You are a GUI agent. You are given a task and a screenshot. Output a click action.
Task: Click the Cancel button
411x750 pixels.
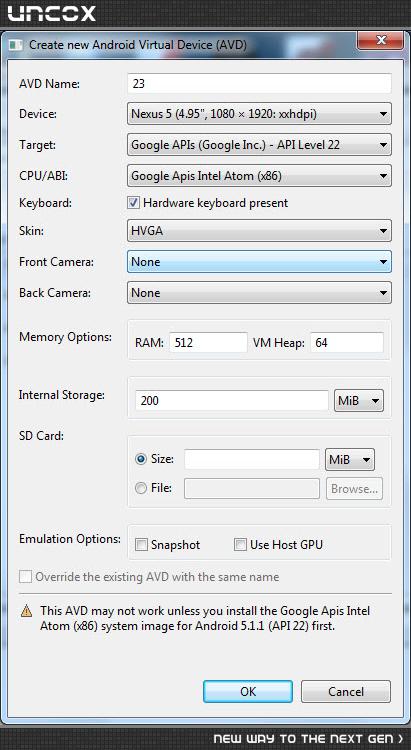(346, 692)
